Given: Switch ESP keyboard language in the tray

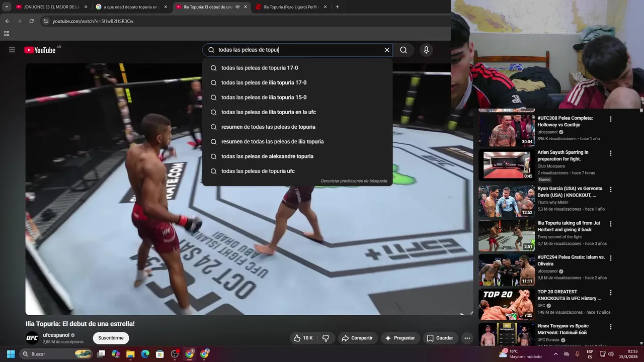Looking at the screenshot, I should click(x=590, y=354).
